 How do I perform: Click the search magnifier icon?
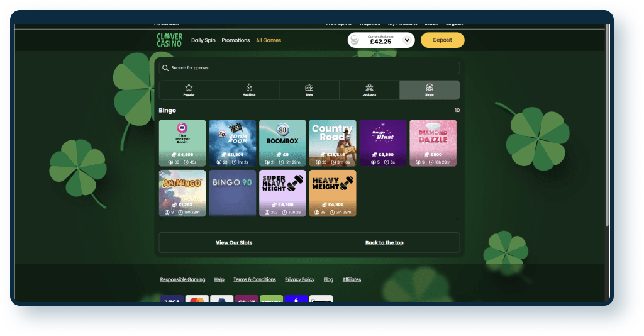click(165, 68)
